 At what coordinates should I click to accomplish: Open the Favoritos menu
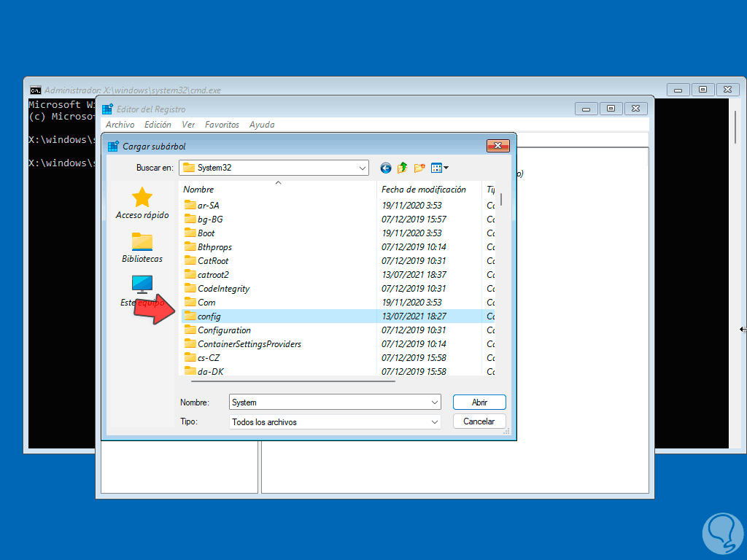[222, 124]
